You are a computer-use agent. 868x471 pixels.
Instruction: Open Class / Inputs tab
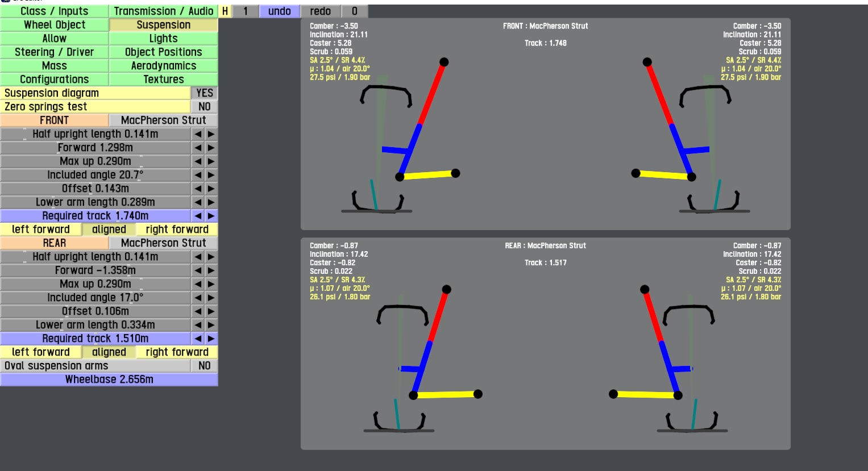click(x=55, y=11)
